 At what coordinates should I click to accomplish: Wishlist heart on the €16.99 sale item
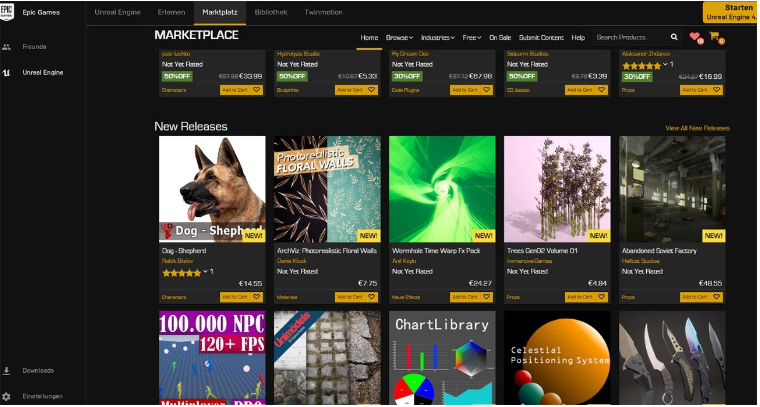click(717, 90)
